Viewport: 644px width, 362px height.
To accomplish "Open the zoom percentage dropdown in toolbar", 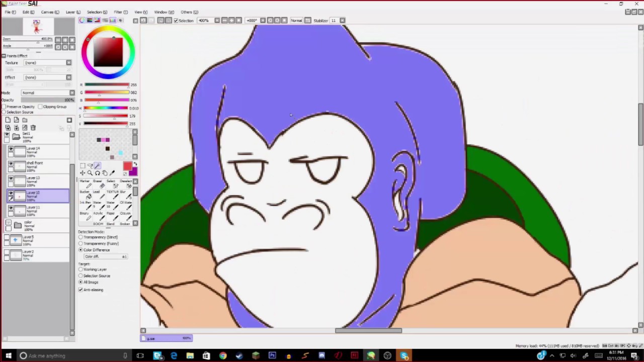I will click(x=217, y=21).
